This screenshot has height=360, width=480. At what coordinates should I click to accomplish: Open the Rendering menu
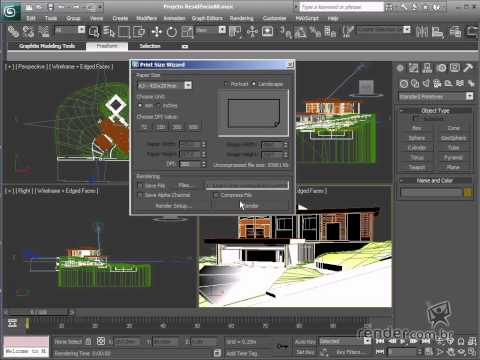point(242,18)
